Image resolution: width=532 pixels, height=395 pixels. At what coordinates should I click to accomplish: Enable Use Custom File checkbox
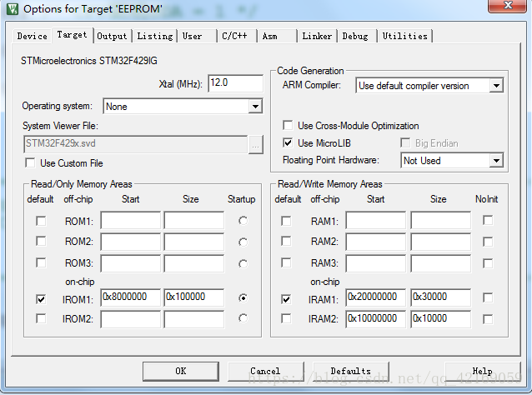pyautogui.click(x=30, y=162)
